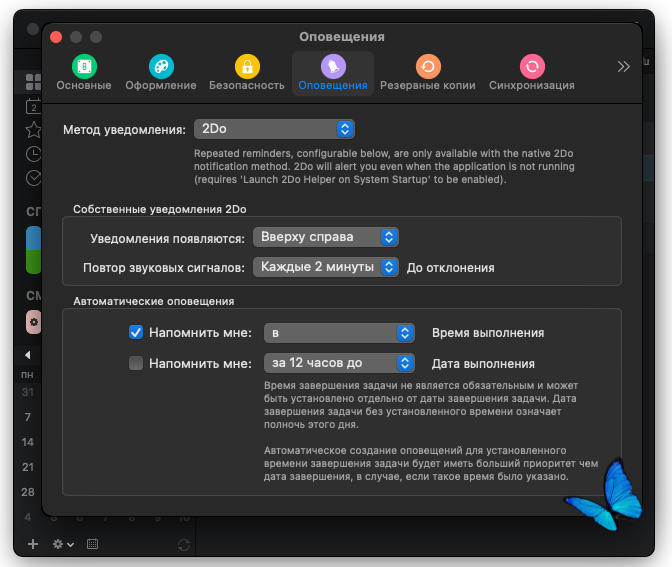The image size is (672, 567).
Task: Select day 7 in the mini calendar
Action: coord(28,417)
